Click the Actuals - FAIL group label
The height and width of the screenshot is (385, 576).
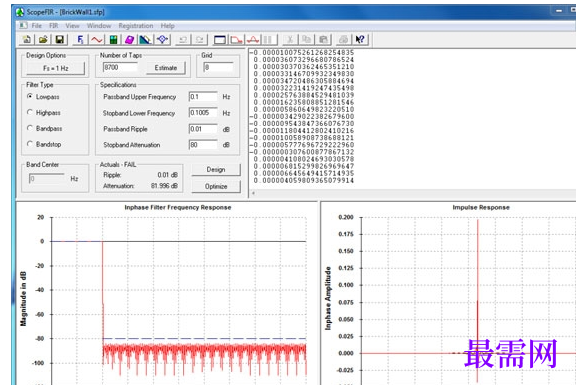[x=118, y=165]
